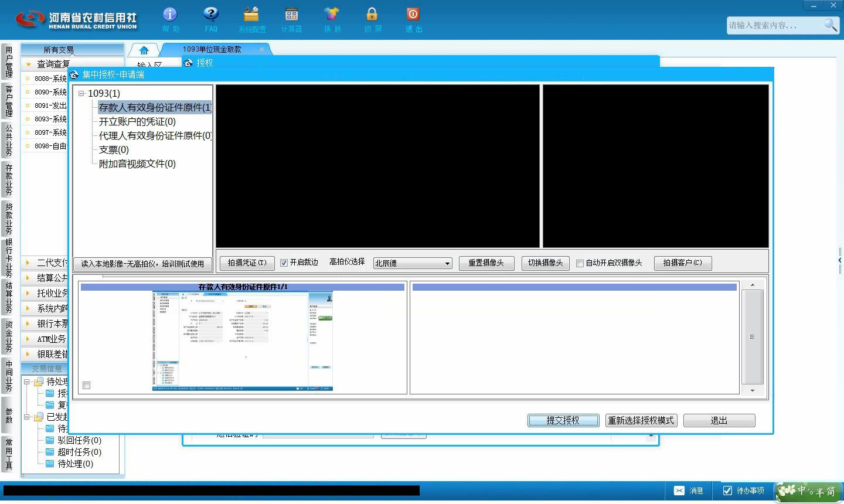
Task: Collapse the 查询查复 category
Action: click(28, 64)
